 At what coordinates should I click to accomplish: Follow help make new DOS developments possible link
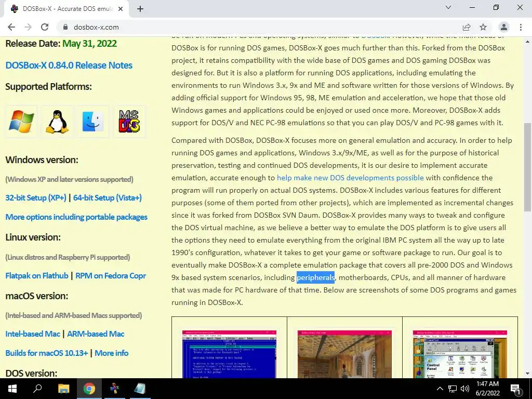[x=350, y=178]
